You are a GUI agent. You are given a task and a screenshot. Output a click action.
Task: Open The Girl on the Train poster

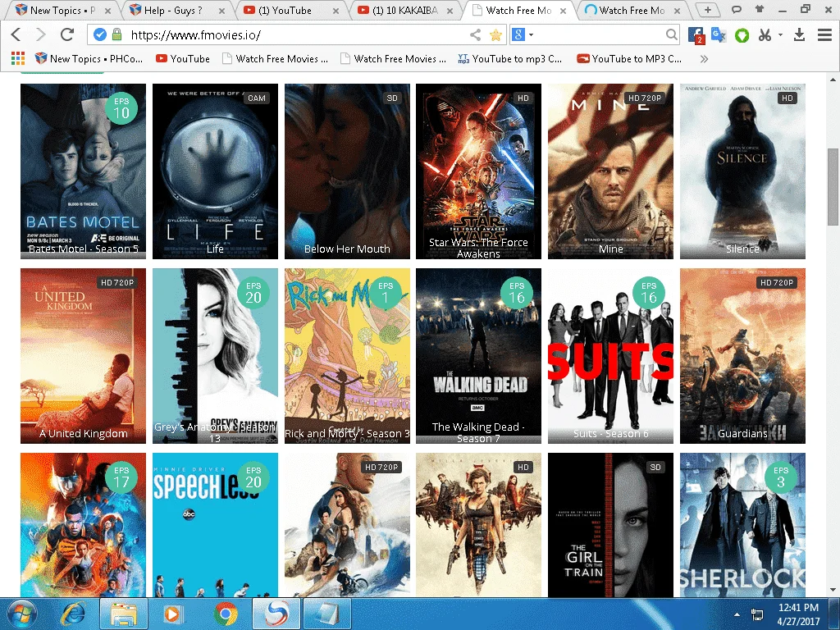click(610, 525)
